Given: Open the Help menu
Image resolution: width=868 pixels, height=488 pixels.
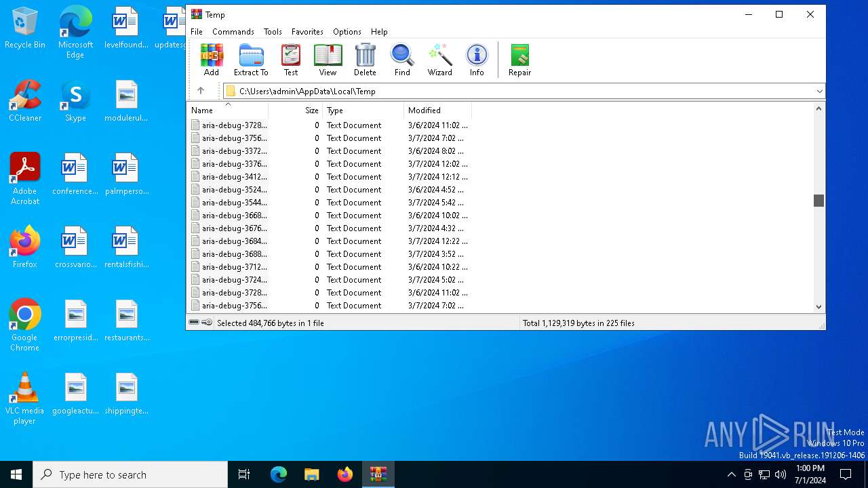Looking at the screenshot, I should tap(379, 32).
